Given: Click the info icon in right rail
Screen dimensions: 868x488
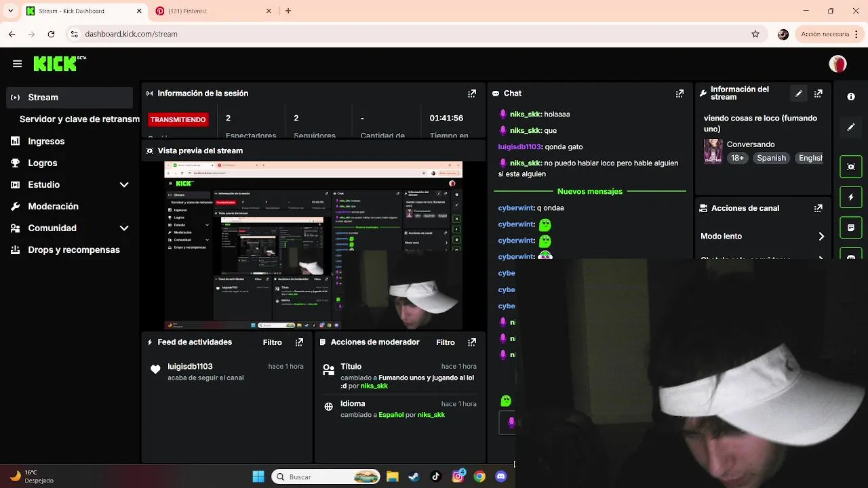Looking at the screenshot, I should (x=851, y=97).
